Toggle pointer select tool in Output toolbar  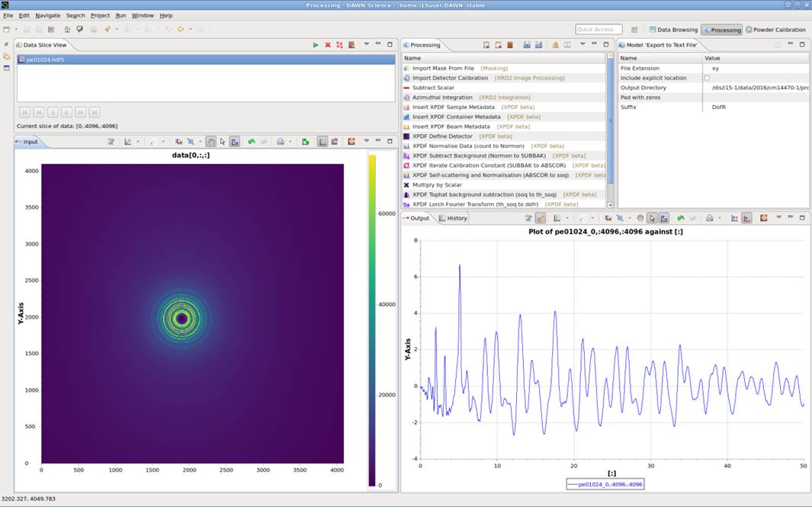pyautogui.click(x=652, y=218)
